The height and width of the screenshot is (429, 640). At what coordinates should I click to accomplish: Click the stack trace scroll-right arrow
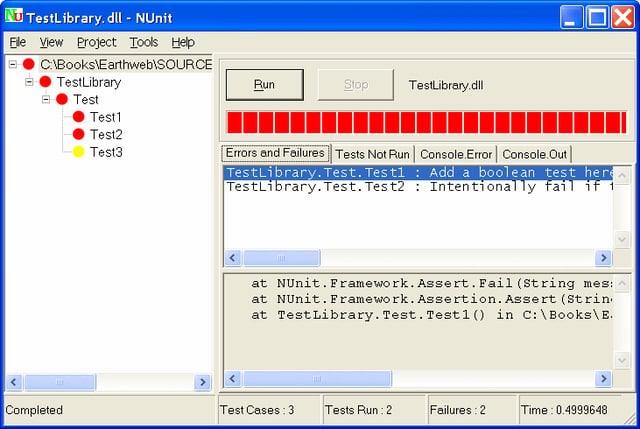(604, 378)
